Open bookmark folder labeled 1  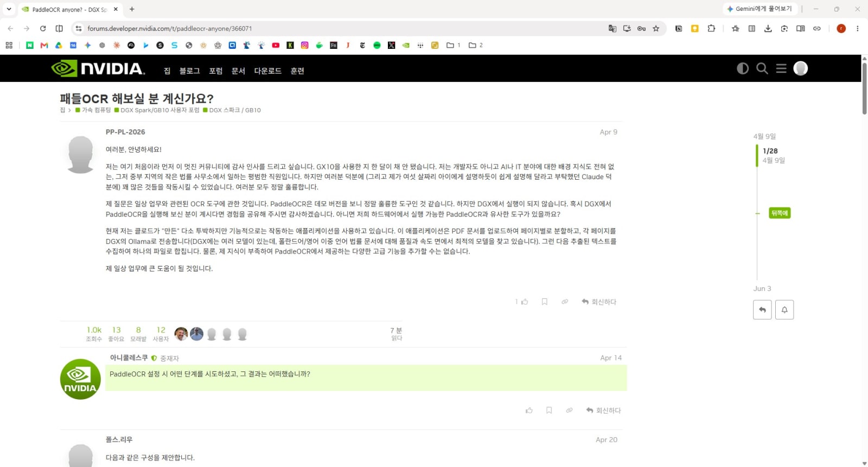click(x=453, y=45)
